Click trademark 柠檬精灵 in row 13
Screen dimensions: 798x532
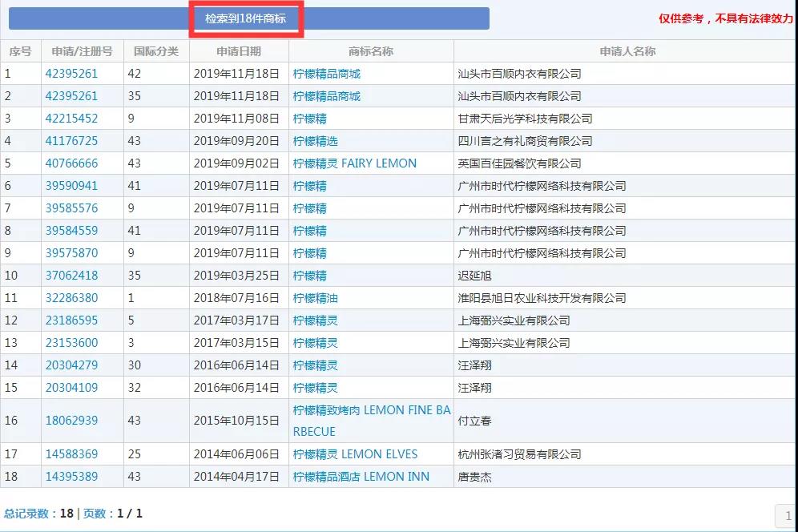[315, 343]
